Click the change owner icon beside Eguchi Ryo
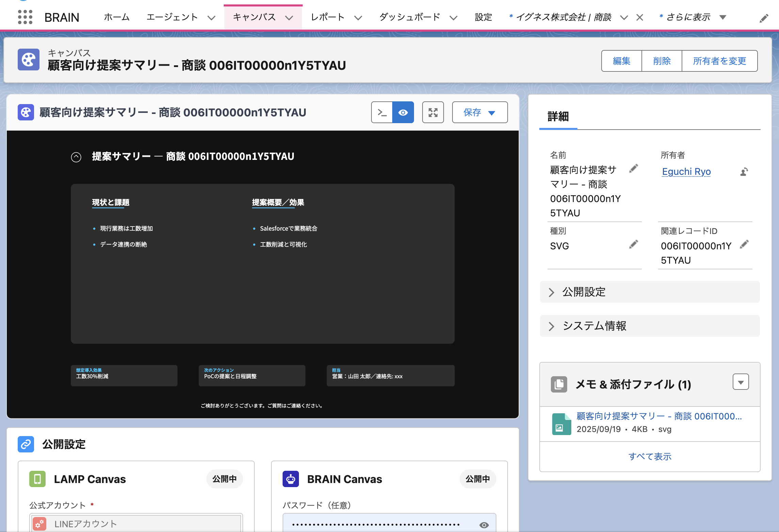 [744, 172]
